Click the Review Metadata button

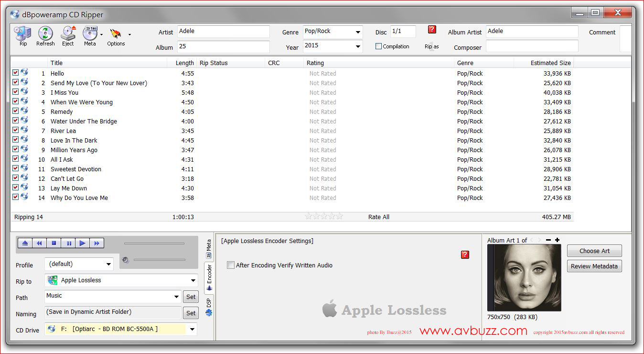click(x=594, y=266)
